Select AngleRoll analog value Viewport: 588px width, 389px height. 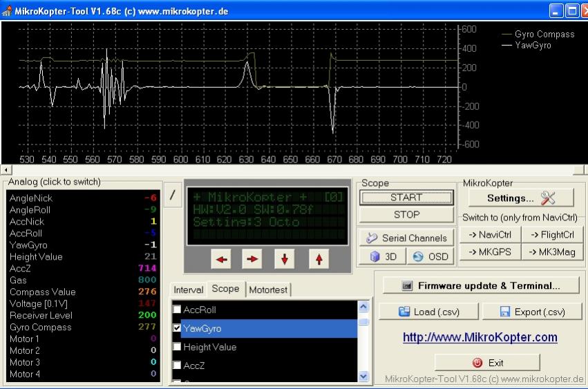point(82,209)
